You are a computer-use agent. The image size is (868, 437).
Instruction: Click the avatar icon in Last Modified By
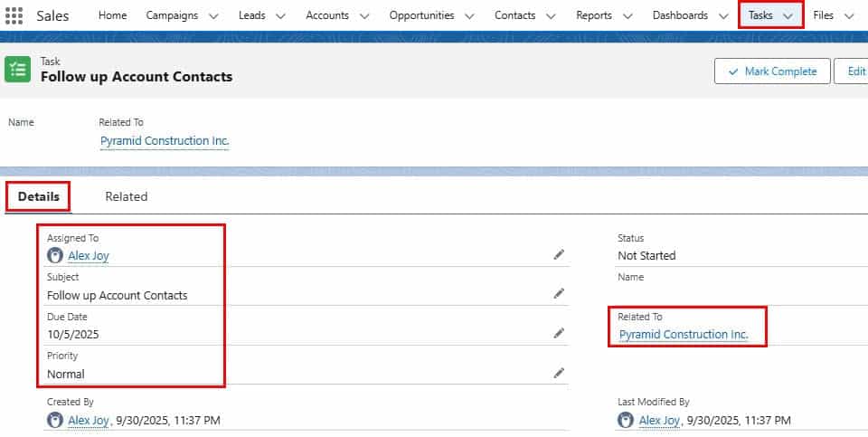point(626,420)
